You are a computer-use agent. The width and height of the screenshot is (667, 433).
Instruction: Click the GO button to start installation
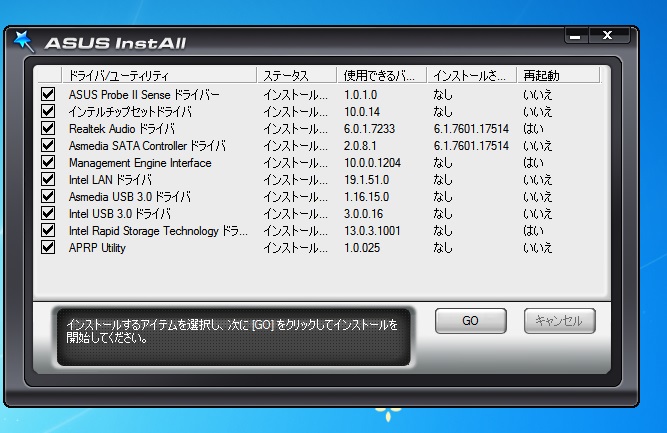(470, 321)
